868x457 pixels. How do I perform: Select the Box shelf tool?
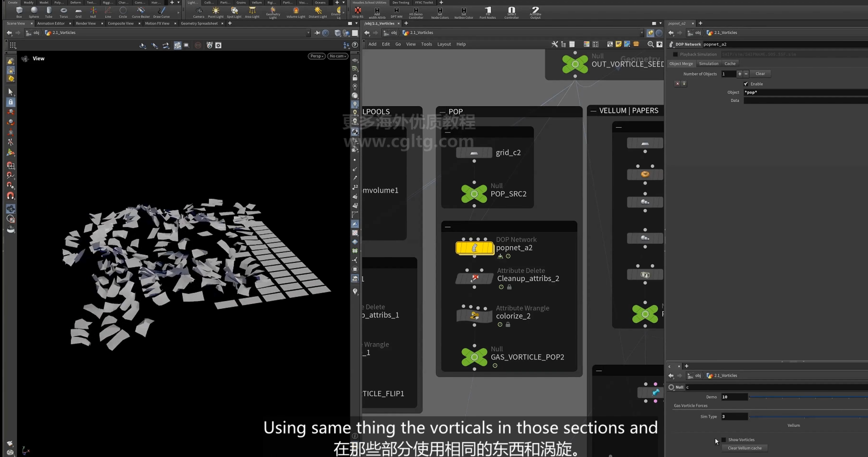(19, 12)
